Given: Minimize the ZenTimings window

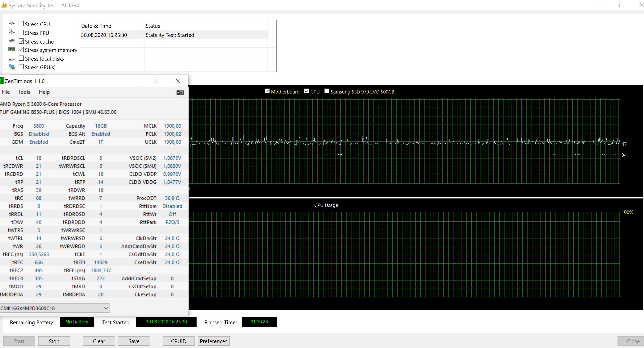Looking at the screenshot, I should pos(136,81).
